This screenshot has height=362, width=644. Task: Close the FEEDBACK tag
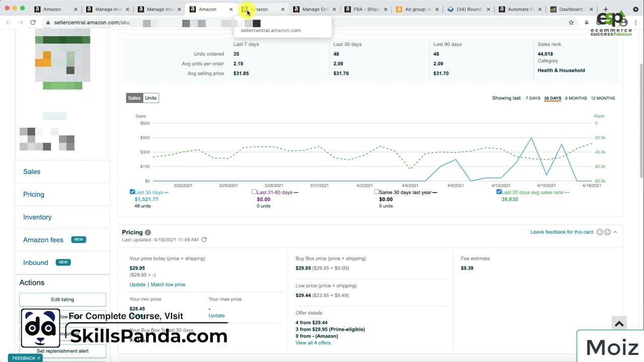[38, 358]
